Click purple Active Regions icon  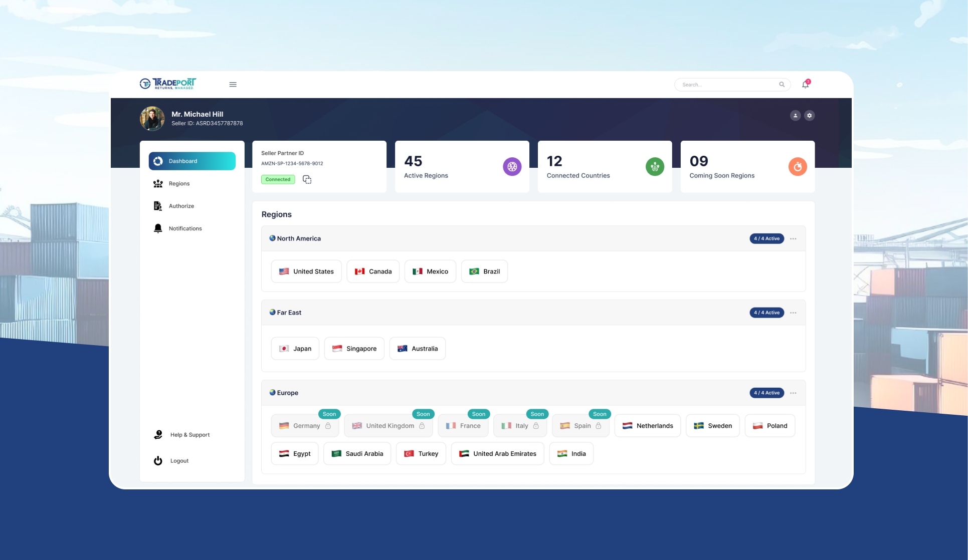[x=512, y=167]
